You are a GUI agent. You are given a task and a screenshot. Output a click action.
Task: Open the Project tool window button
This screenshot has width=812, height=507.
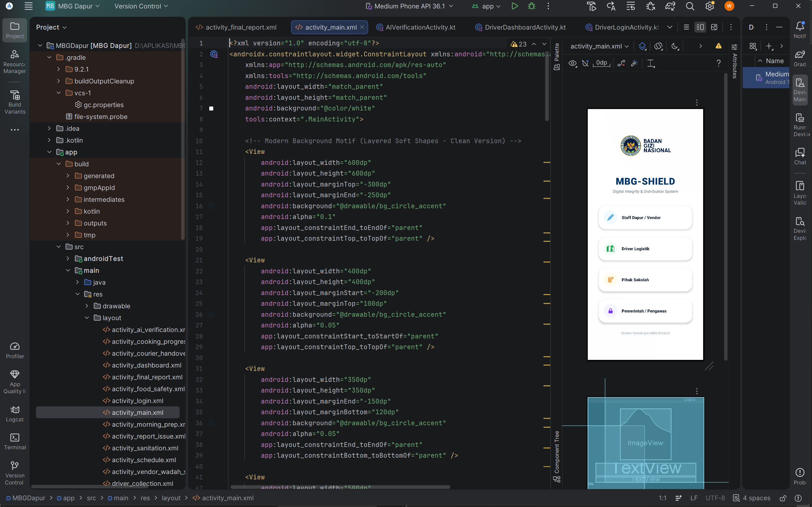pos(15,30)
